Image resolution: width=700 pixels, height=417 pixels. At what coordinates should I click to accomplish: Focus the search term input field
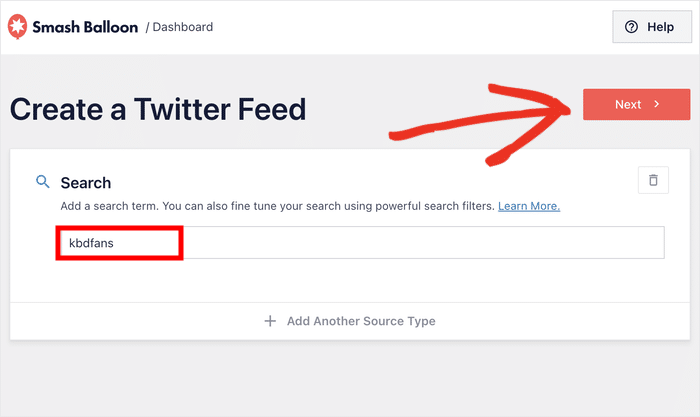(420, 243)
